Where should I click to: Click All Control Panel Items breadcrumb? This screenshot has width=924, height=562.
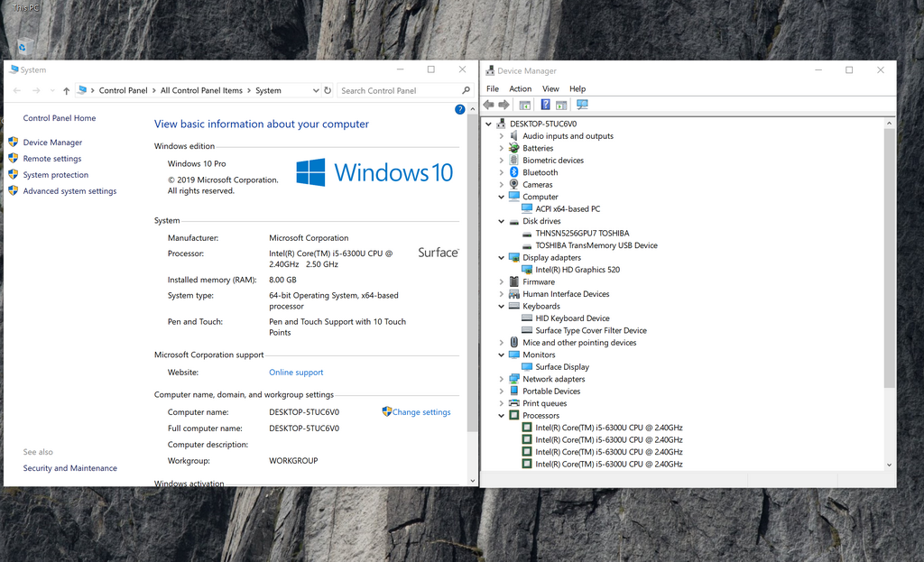point(201,90)
